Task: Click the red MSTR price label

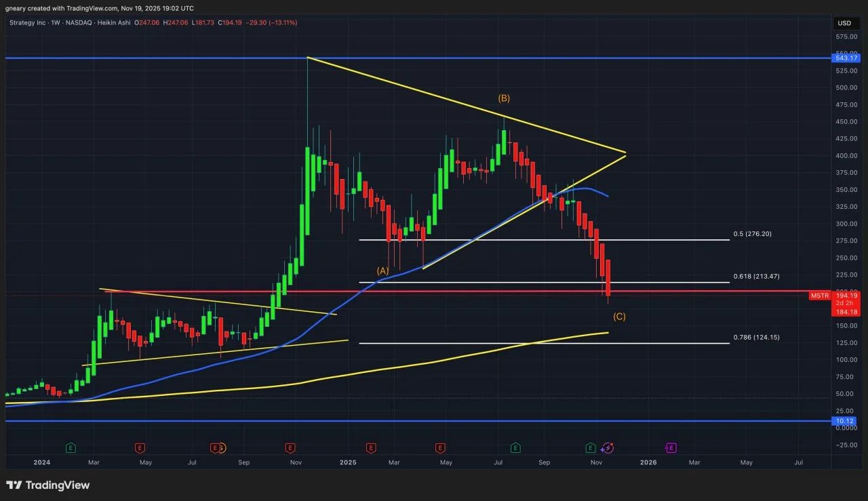Action: pos(819,296)
